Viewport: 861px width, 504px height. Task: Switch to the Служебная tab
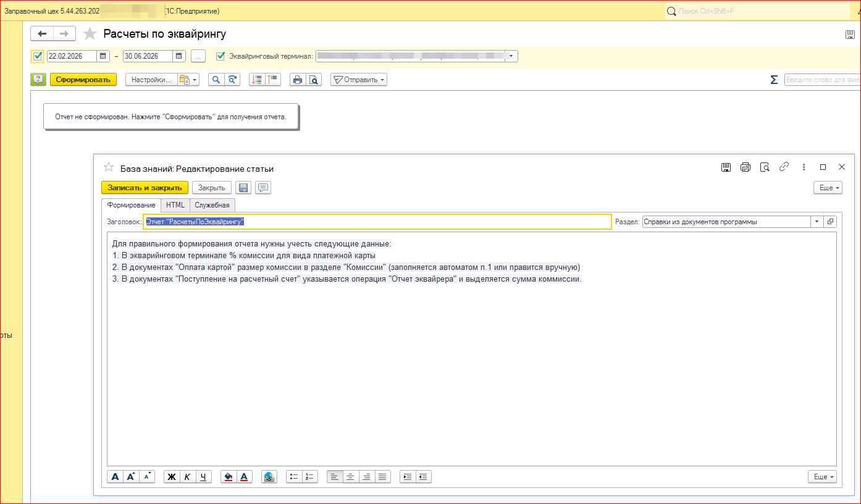[212, 205]
